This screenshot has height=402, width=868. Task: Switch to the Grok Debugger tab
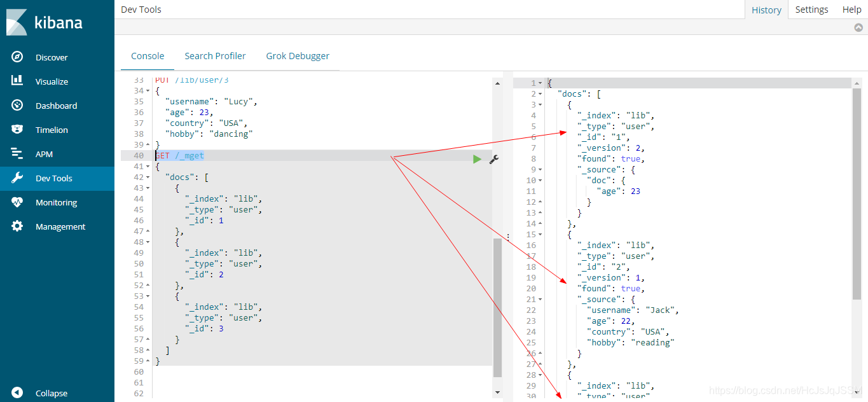(x=298, y=56)
